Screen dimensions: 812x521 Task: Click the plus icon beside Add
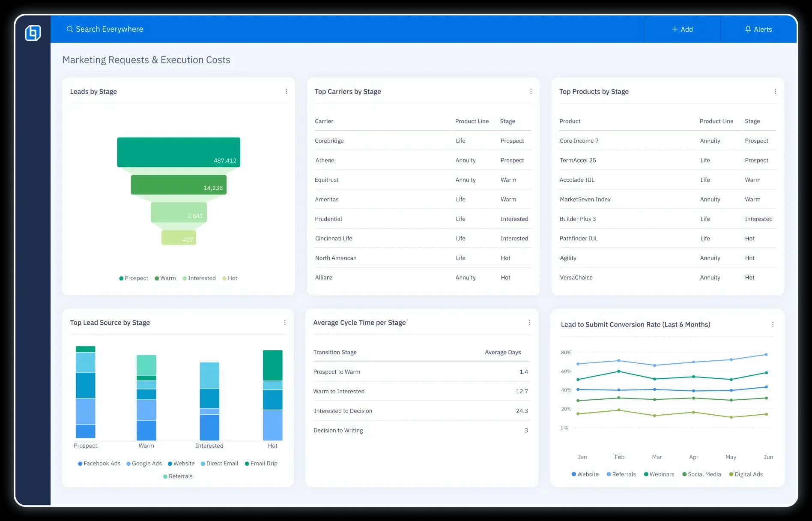[675, 29]
